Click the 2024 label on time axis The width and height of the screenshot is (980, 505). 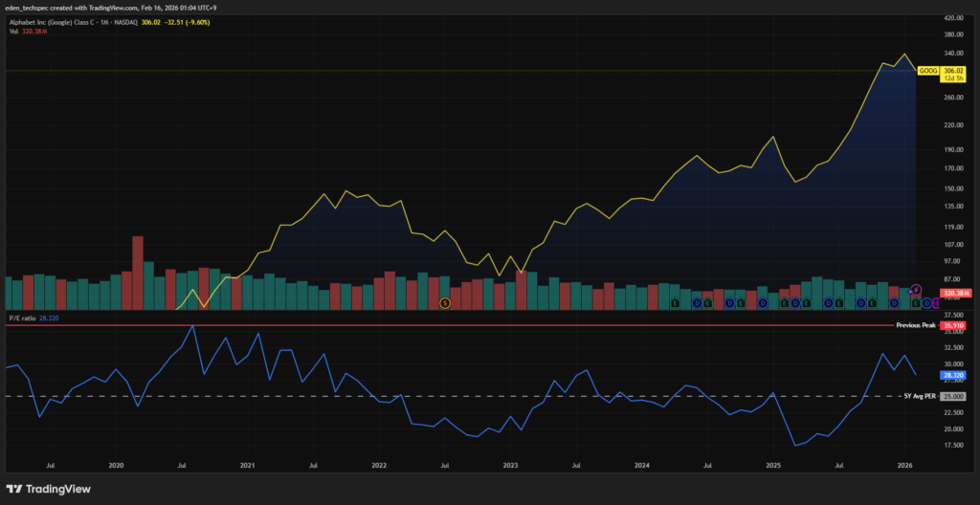(642, 466)
